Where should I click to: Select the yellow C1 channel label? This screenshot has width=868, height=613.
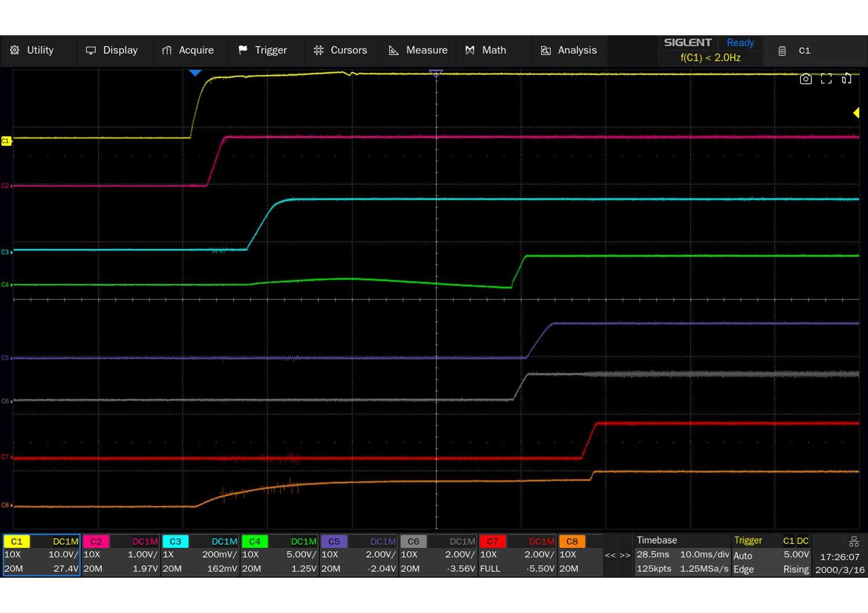pos(17,542)
